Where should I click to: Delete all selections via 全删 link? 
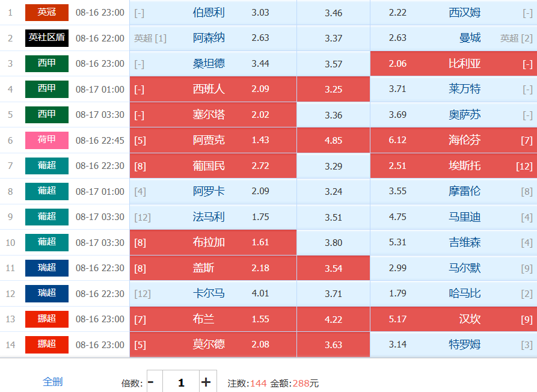[52, 381]
